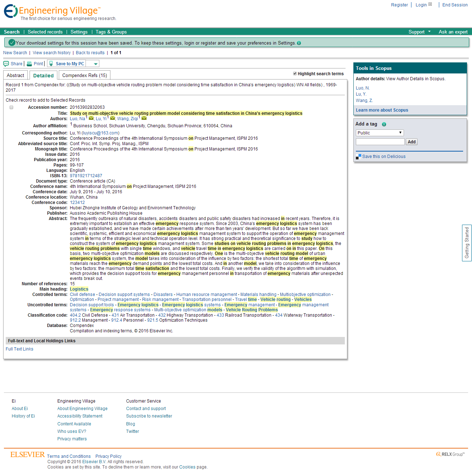The width and height of the screenshot is (472, 476).
Task: Open the Search menu item
Action: 12,32
